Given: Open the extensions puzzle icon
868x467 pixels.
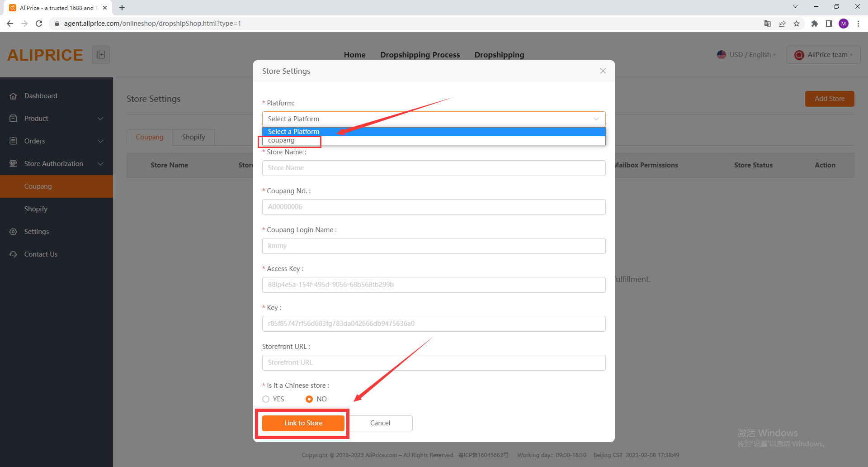Looking at the screenshot, I should pyautogui.click(x=815, y=24).
